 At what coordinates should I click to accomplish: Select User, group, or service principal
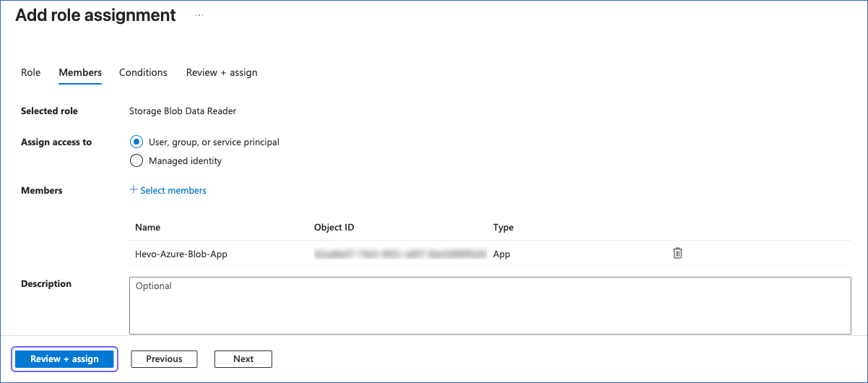click(136, 142)
